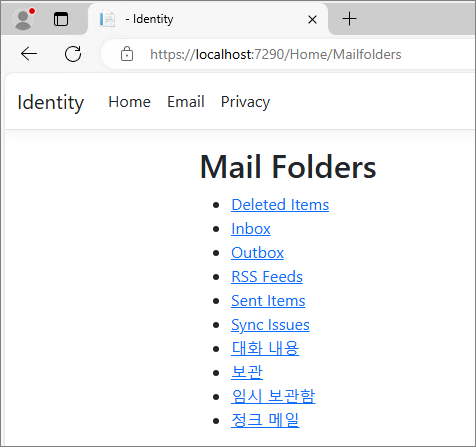Image resolution: width=476 pixels, height=447 pixels.
Task: Open the RSS Feeds folder
Action: pyautogui.click(x=267, y=277)
